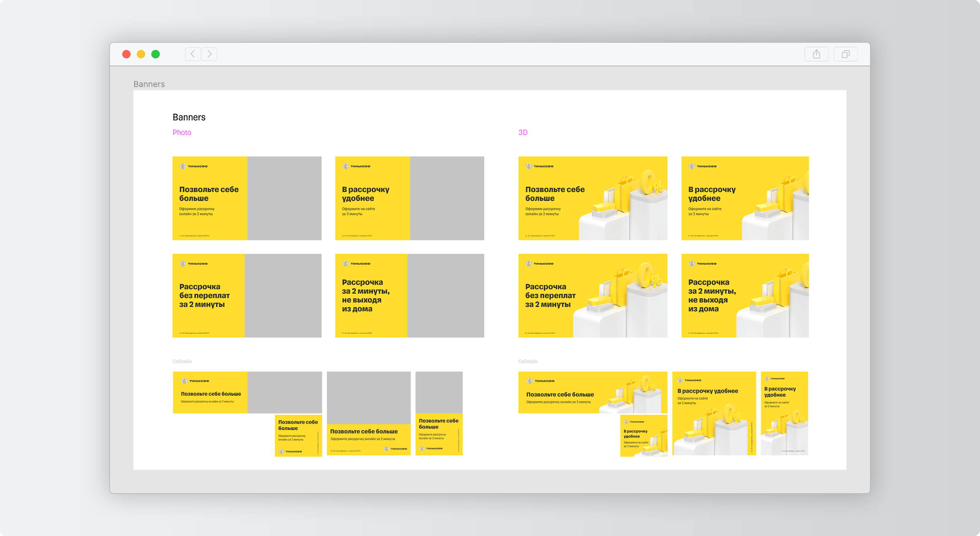Click the browser back arrow button
The width and height of the screenshot is (980, 536).
(193, 54)
